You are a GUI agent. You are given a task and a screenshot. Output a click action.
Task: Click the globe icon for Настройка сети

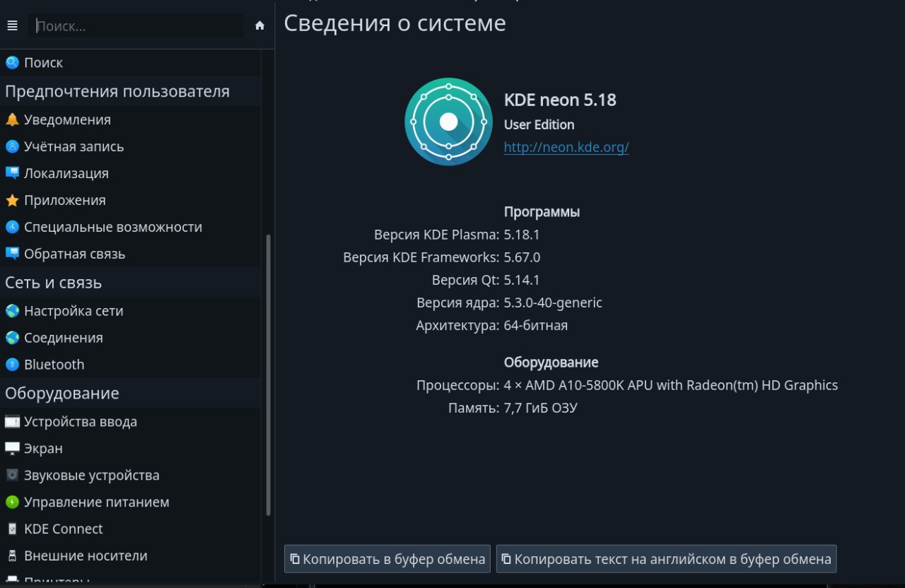point(12,311)
